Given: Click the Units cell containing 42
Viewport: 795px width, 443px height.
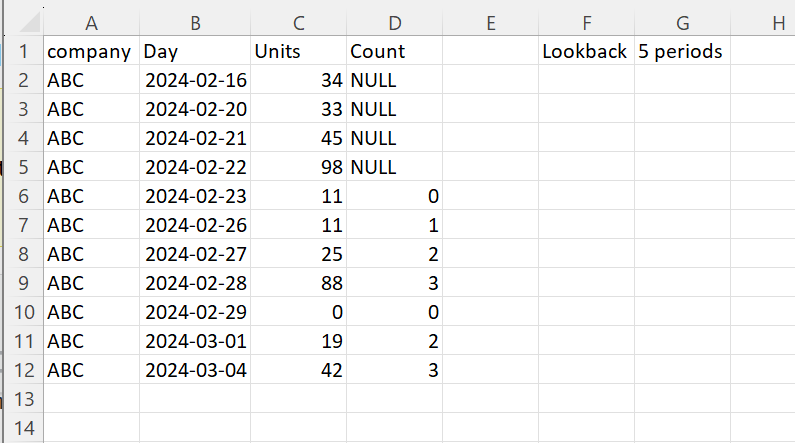Looking at the screenshot, I should point(298,370).
